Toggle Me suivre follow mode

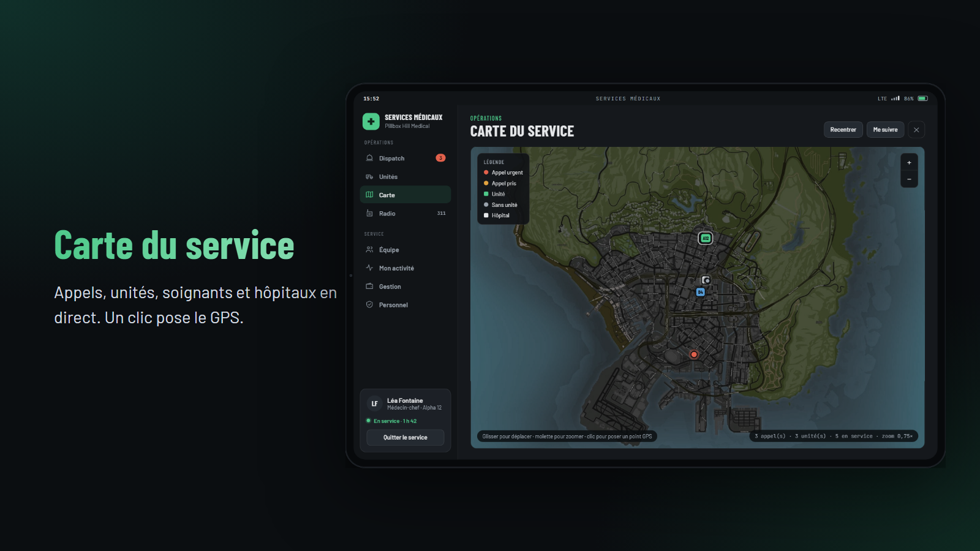885,130
